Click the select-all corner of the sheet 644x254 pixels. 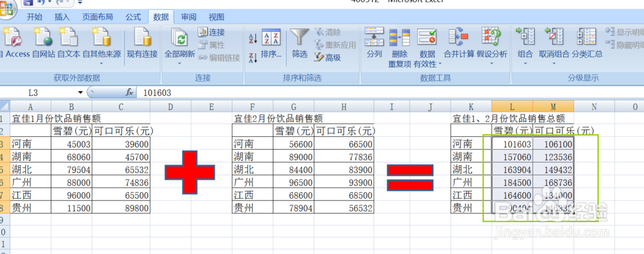5,107
